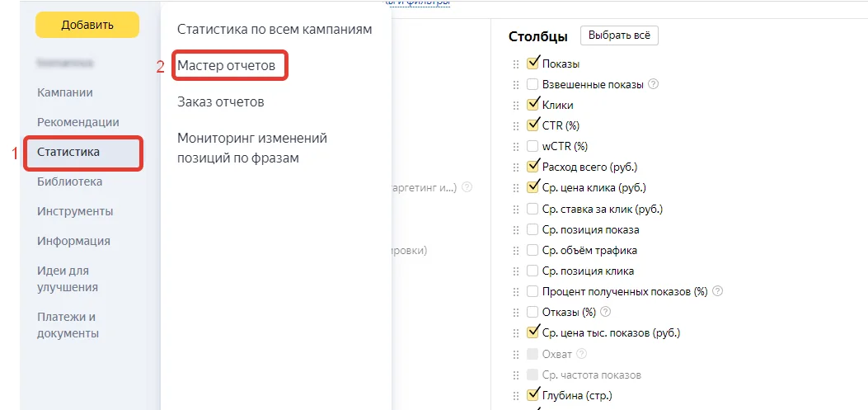The height and width of the screenshot is (410, 868).
Task: Click drag handle next to CTR (%)
Action: [x=516, y=125]
